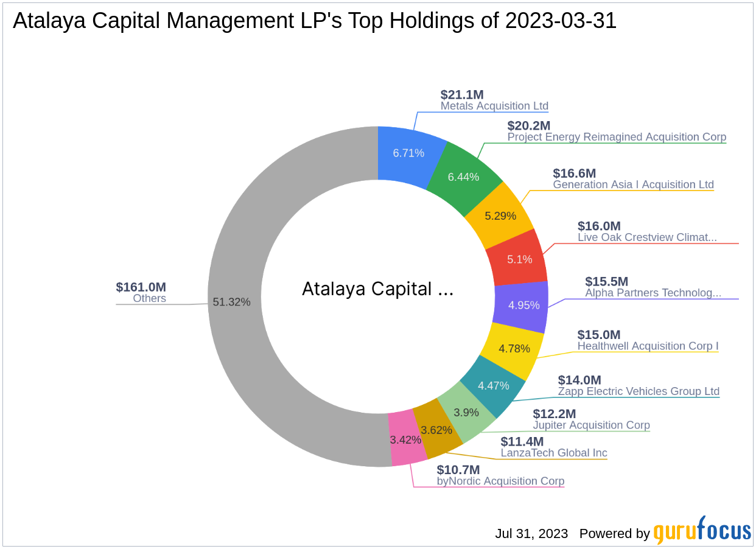Viewport: 756px width, 549px height.
Task: Select the red Live Oak Crestview segment
Action: pyautogui.click(x=520, y=259)
